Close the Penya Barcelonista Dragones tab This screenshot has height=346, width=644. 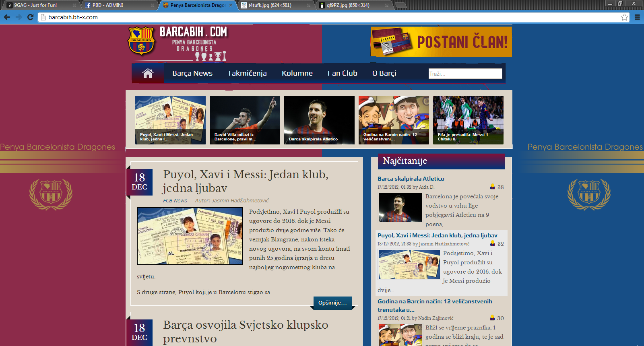[x=231, y=5]
